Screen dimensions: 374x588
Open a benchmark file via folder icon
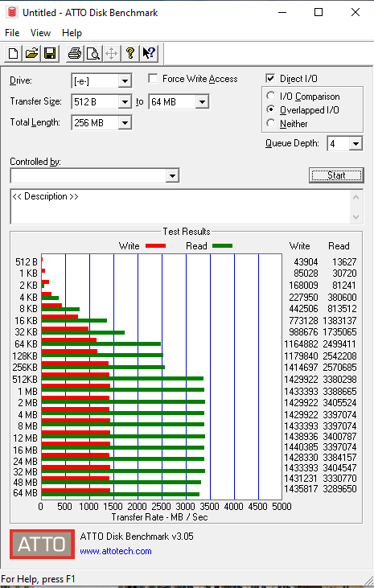coord(31,54)
